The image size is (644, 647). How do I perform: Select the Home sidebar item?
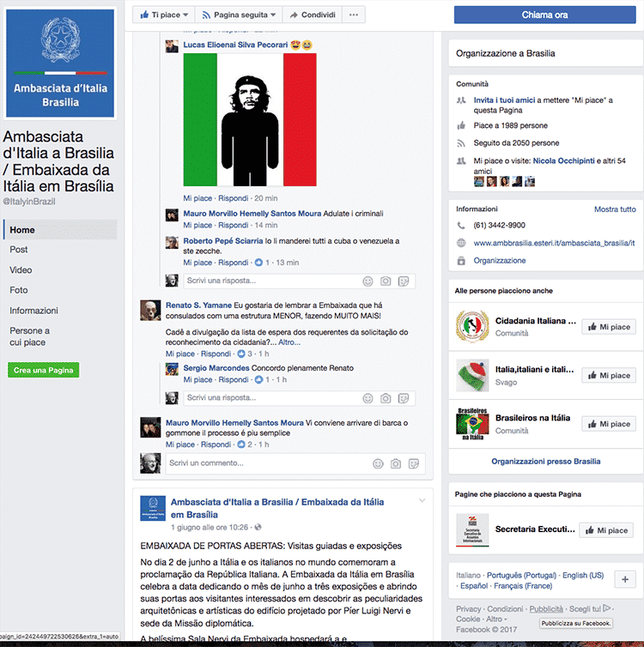(60, 230)
